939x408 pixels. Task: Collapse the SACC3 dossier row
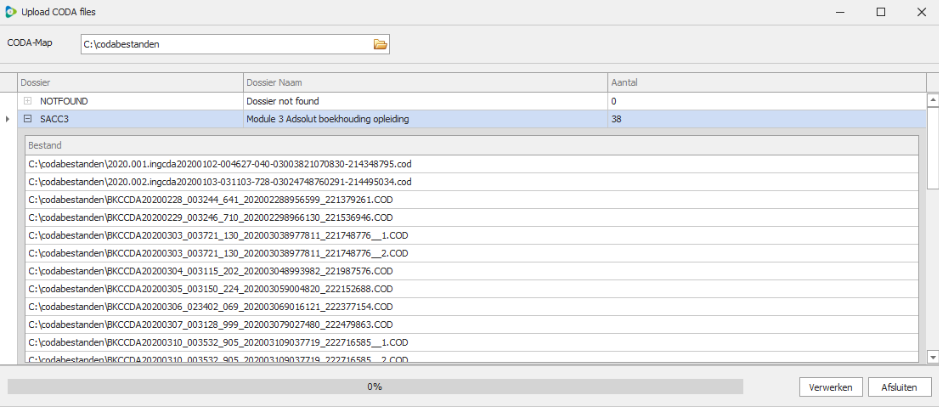click(x=28, y=119)
